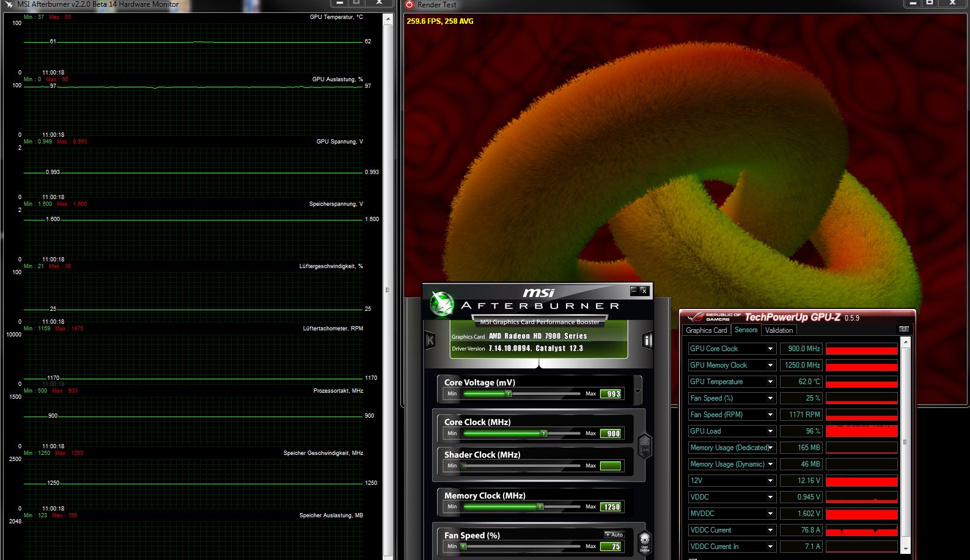
Task: Click the Memory Clock slider handle
Action: click(x=540, y=507)
